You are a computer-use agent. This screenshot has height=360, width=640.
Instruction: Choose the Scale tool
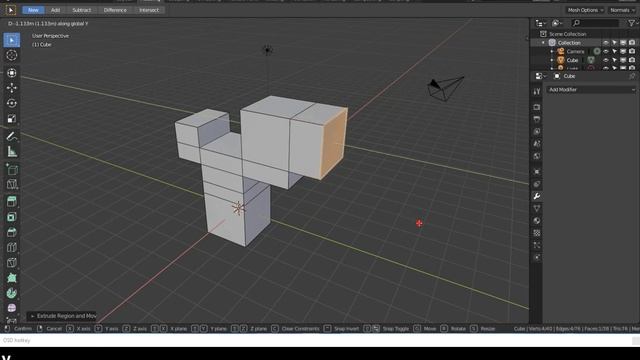[x=11, y=119]
